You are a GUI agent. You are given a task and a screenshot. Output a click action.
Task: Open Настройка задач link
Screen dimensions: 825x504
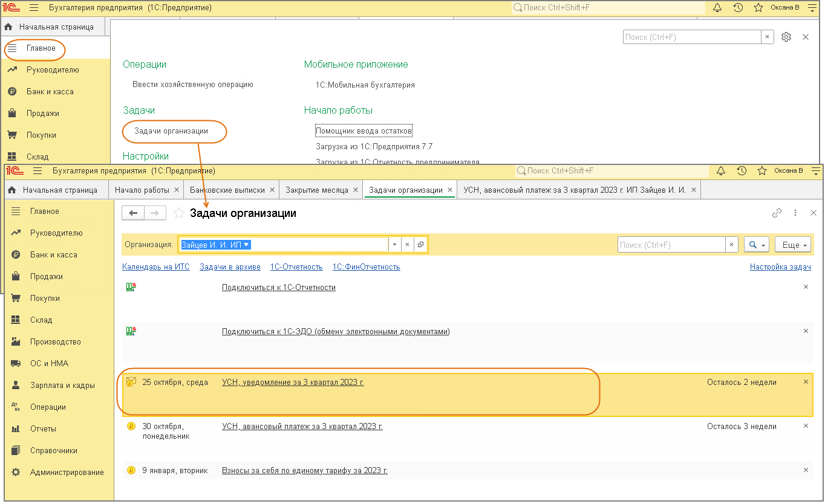(x=780, y=267)
